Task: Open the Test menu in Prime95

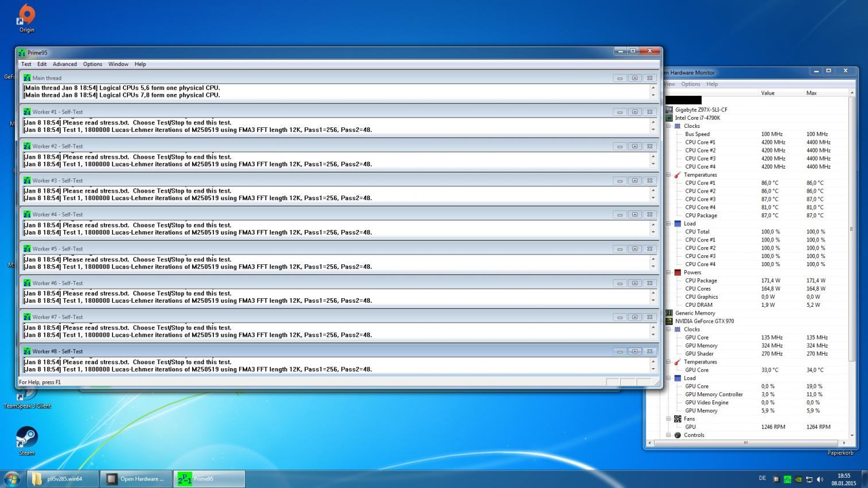Action: click(x=26, y=64)
